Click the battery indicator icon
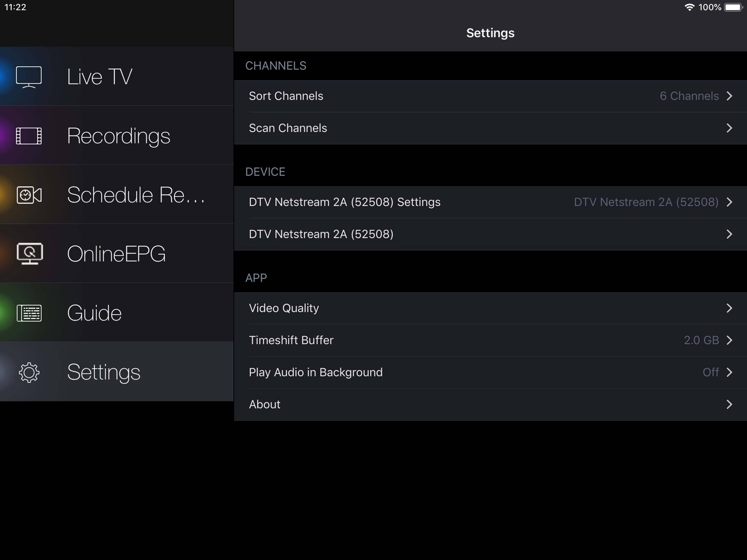This screenshot has width=747, height=560. (733, 7)
